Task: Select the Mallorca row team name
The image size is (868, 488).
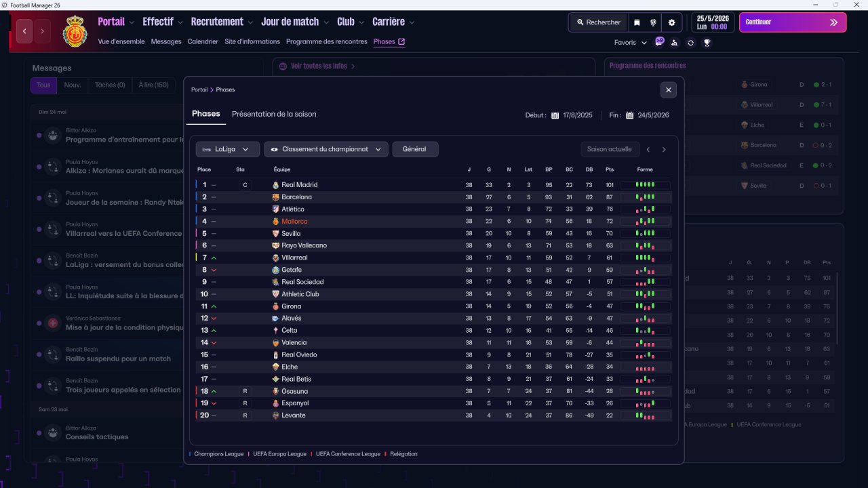Action: [294, 222]
